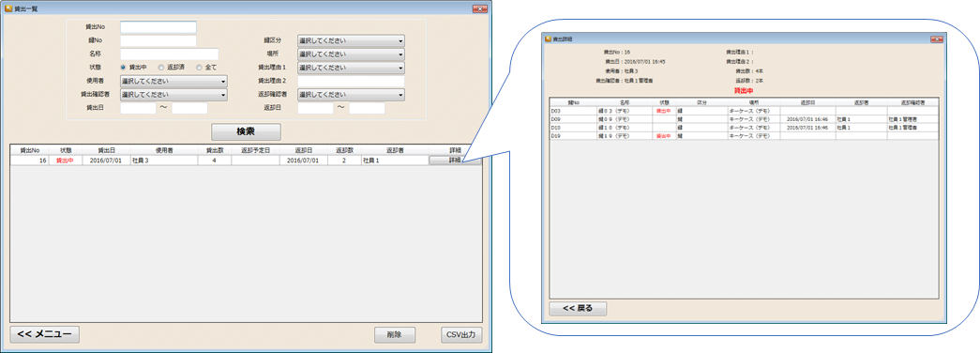Click the 返却日 start date field

[316, 108]
